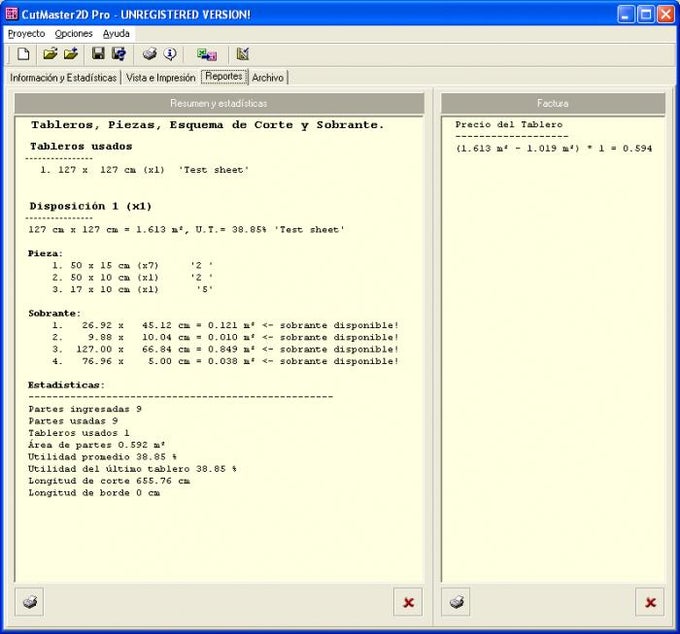Switch to Vista e Impresión tab

point(161,77)
